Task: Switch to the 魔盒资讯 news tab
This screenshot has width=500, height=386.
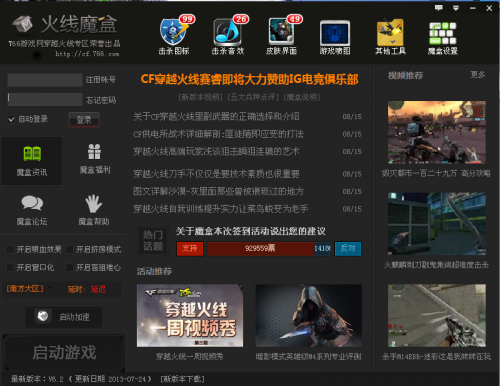Action: point(32,161)
